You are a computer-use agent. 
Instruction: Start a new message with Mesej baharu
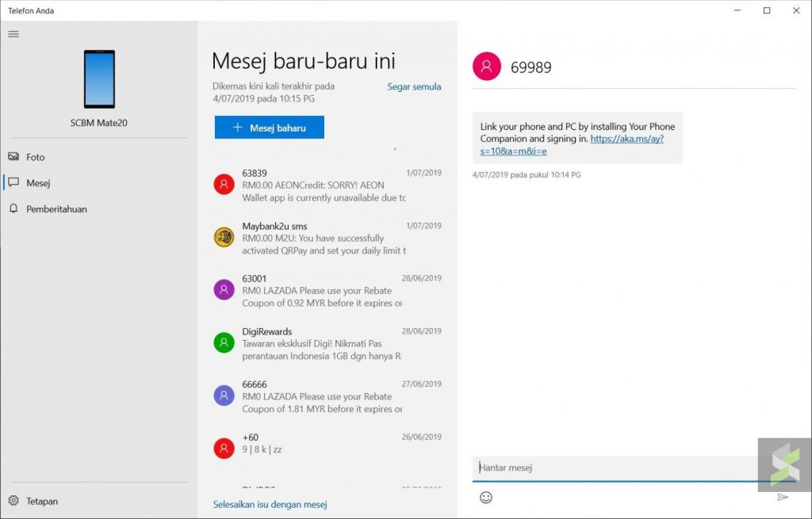(x=270, y=128)
